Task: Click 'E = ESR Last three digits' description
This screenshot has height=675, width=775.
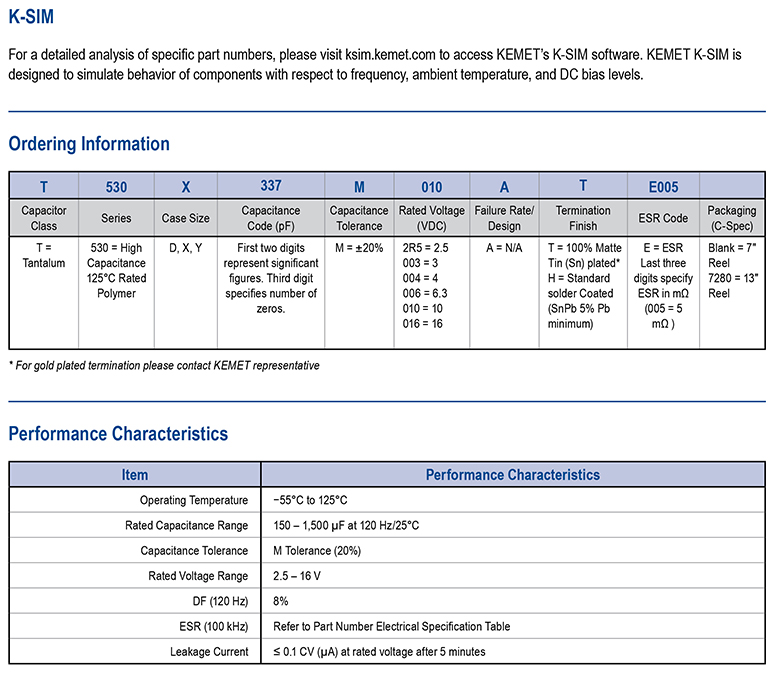Action: 663,286
